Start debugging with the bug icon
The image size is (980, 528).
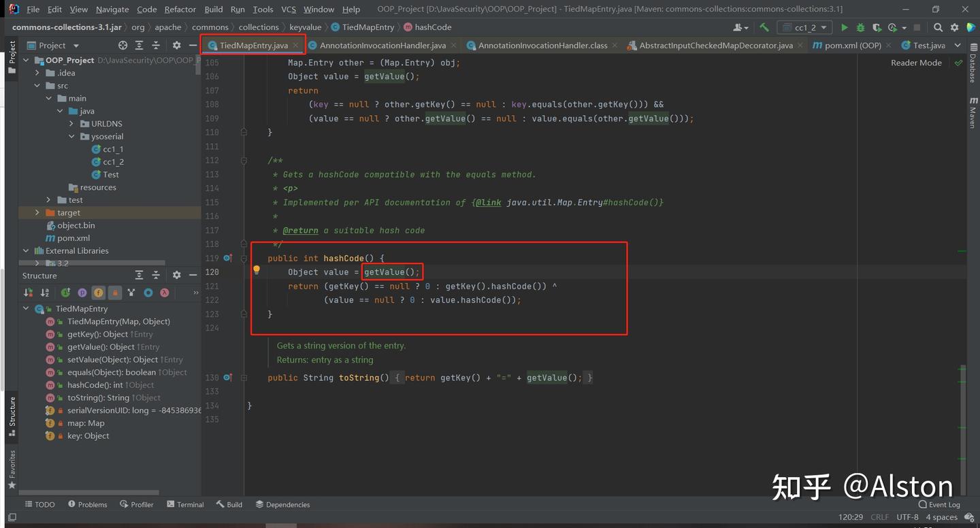coord(860,27)
